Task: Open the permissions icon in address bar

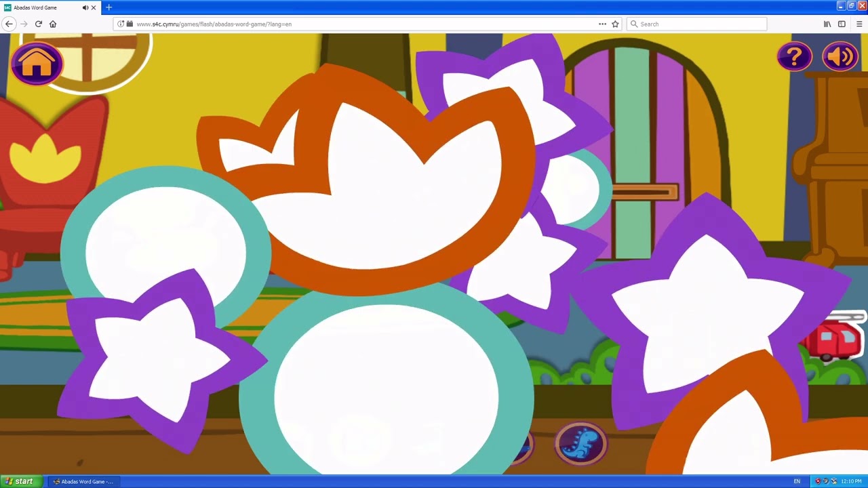Action: point(129,24)
